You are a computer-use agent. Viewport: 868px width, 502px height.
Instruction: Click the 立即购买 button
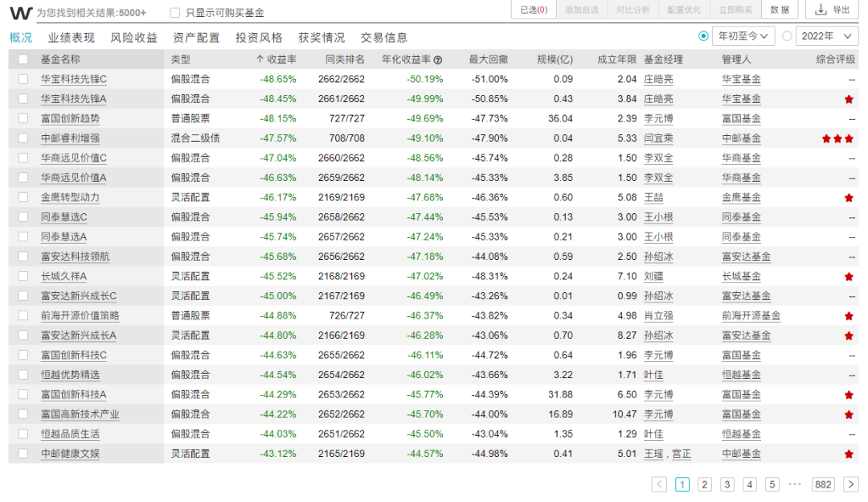tap(735, 10)
